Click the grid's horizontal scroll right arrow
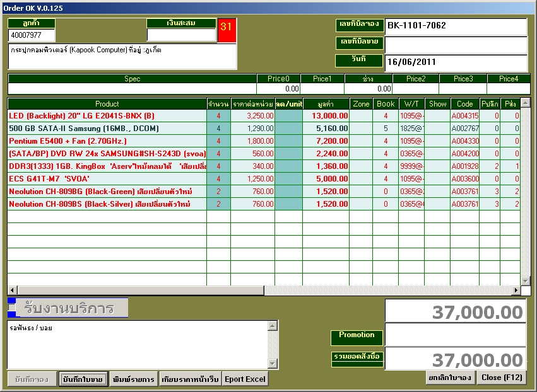537x392 pixels. (x=516, y=290)
